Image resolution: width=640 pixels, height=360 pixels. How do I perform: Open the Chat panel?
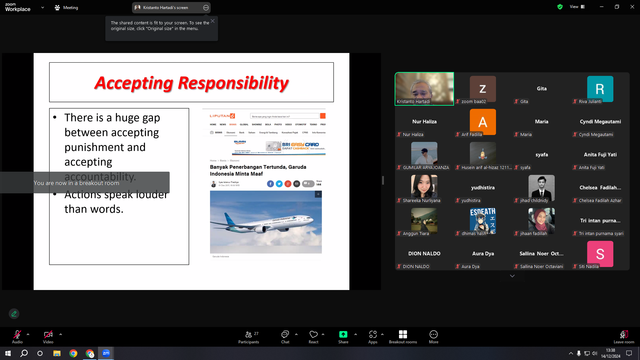(285, 337)
